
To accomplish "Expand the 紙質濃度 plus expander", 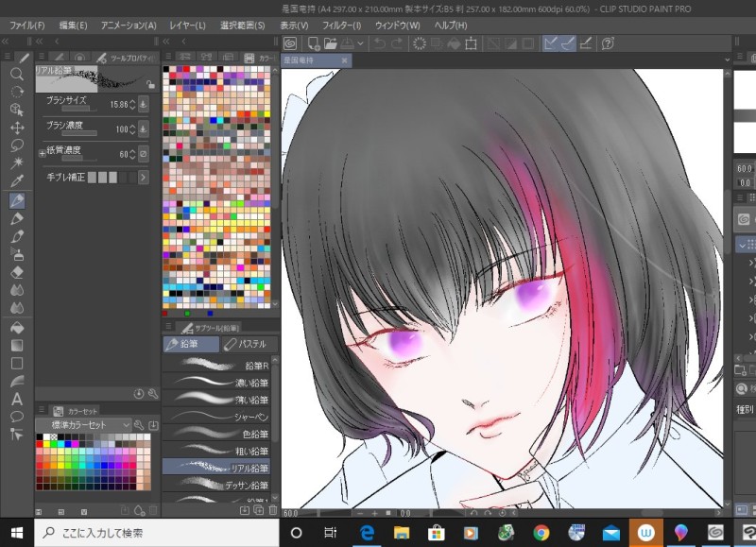I will coord(42,153).
